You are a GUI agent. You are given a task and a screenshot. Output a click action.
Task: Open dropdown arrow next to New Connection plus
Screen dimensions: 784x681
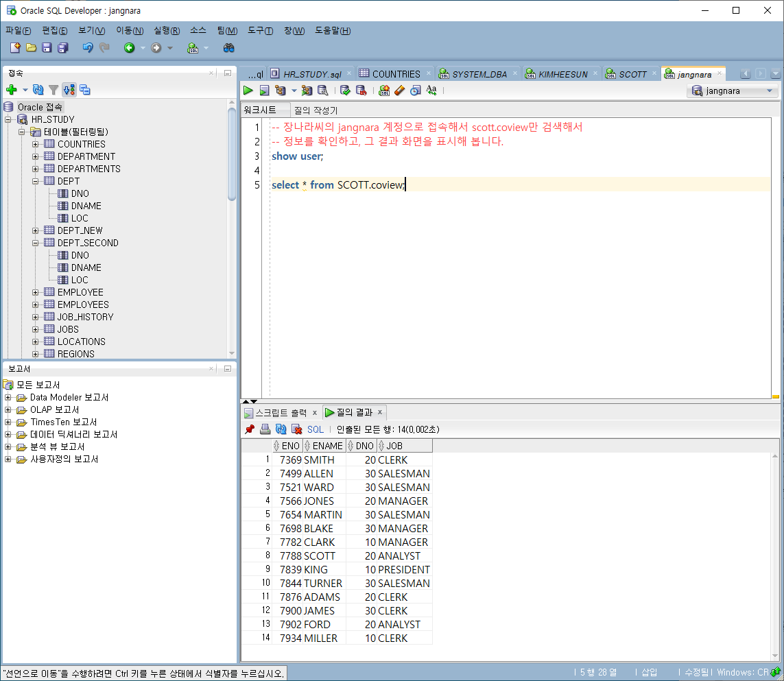point(25,90)
